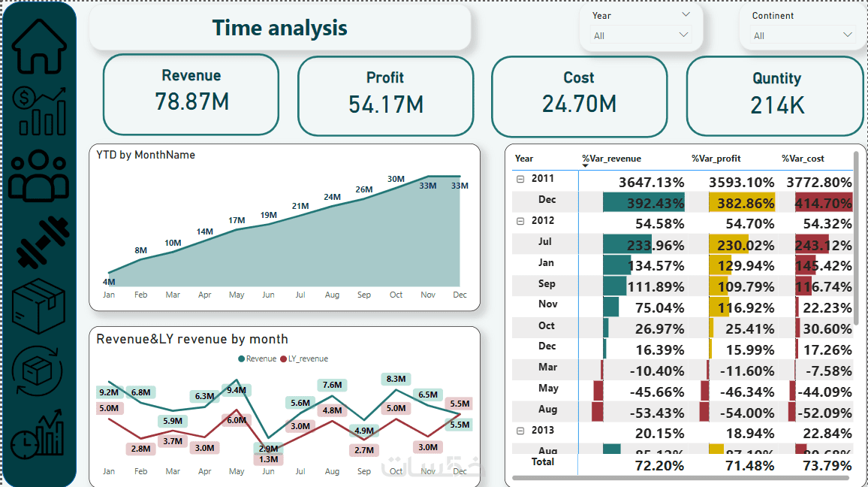The image size is (868, 487).
Task: Click the 4M Jan label on YTD chart
Action: click(x=109, y=282)
